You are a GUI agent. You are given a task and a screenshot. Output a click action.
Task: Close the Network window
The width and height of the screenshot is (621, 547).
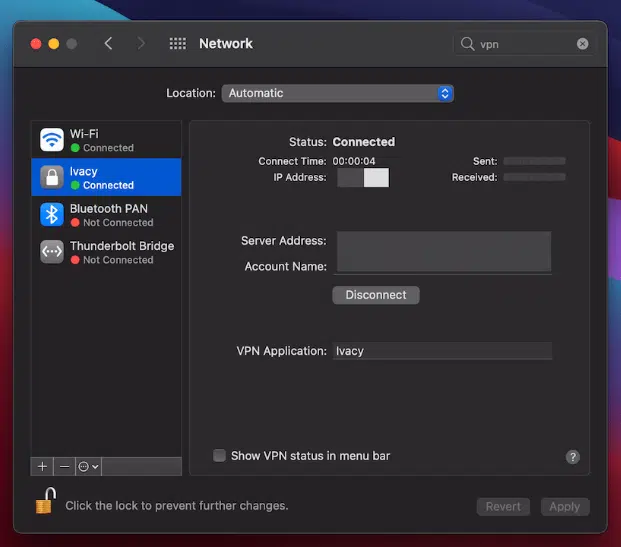(x=36, y=44)
